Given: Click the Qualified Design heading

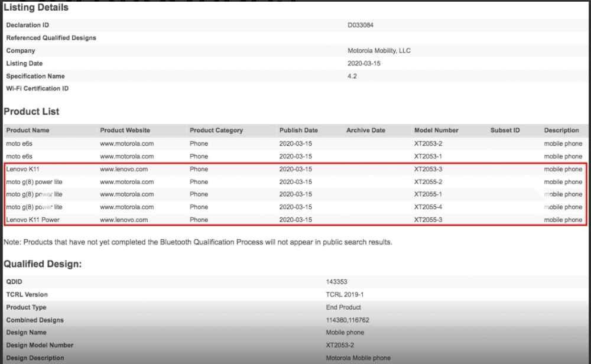Looking at the screenshot, I should [x=43, y=264].
